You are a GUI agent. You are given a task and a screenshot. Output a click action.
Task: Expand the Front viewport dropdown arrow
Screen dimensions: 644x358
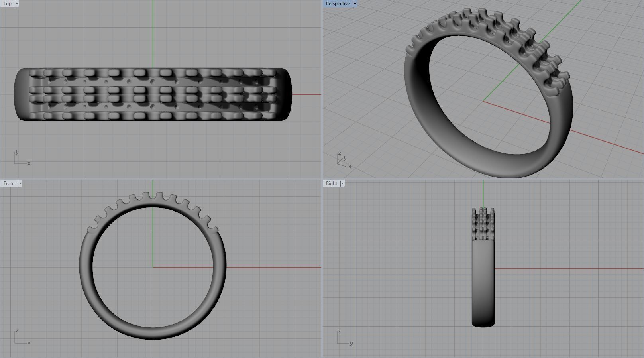pyautogui.click(x=20, y=183)
